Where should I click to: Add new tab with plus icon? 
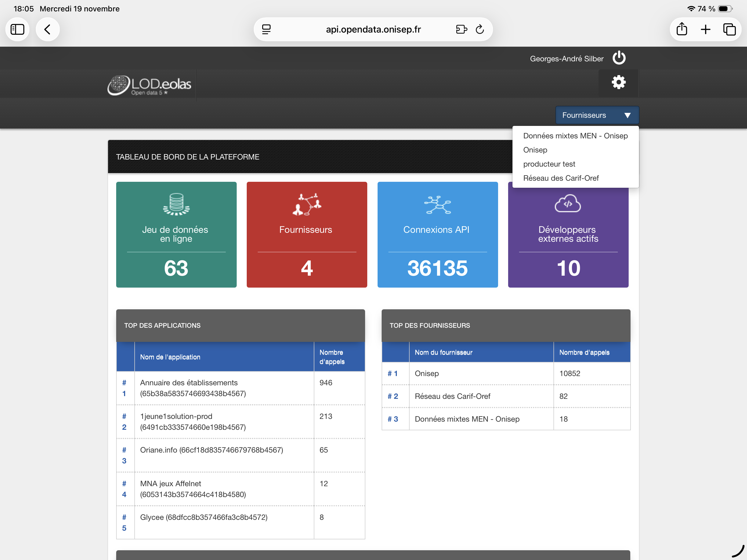coord(705,29)
